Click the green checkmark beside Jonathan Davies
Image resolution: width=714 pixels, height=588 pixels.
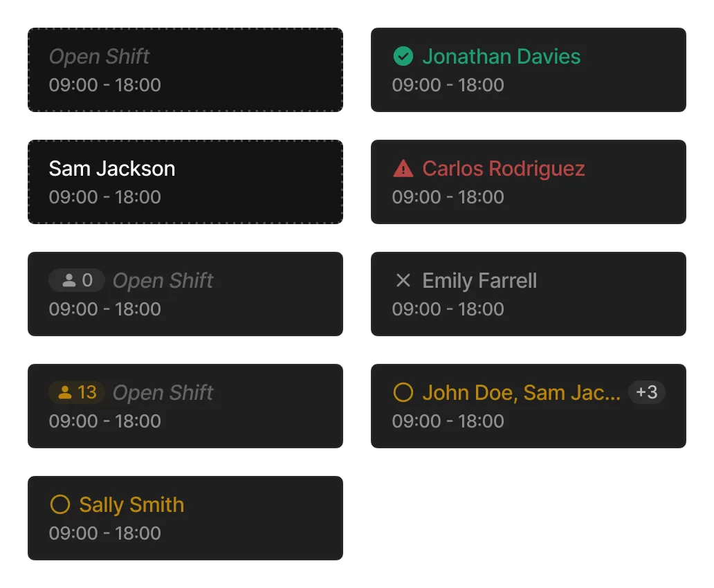[x=403, y=57]
